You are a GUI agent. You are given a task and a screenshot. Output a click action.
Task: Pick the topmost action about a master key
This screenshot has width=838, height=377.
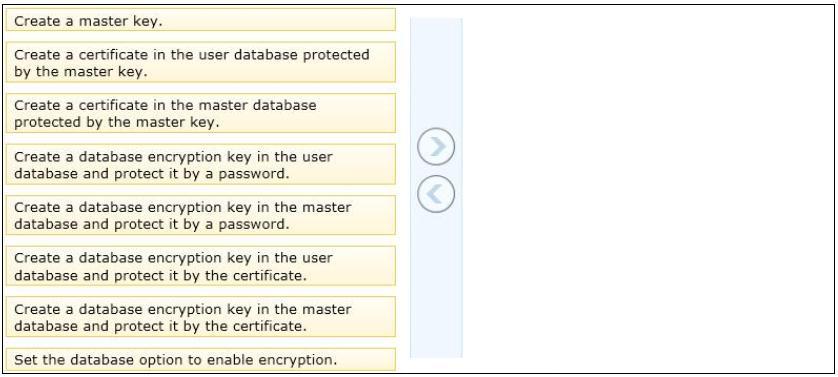click(x=201, y=20)
